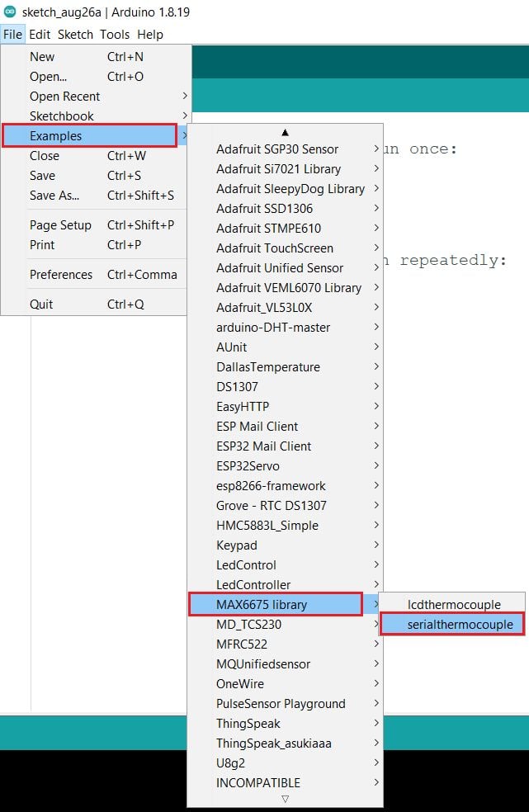Screen dimensions: 529x812
Task: Click the Arduino logo in title bar
Action: 10,11
